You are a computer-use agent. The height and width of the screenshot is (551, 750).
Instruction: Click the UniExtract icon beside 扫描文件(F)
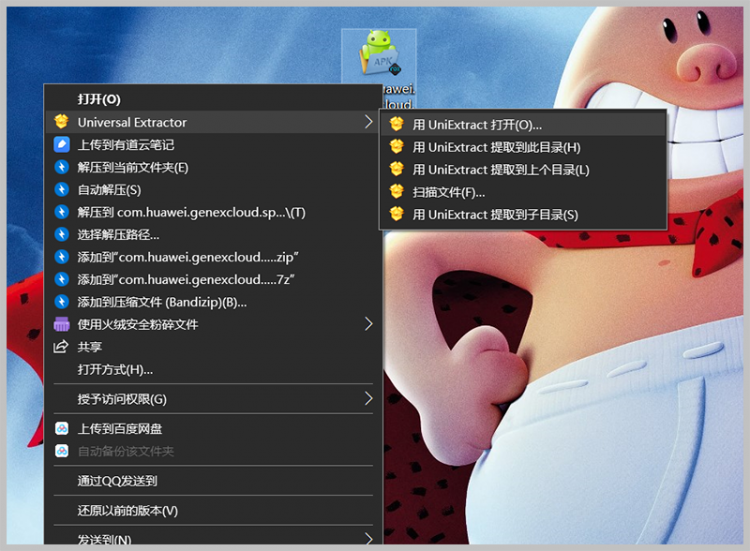coord(397,192)
